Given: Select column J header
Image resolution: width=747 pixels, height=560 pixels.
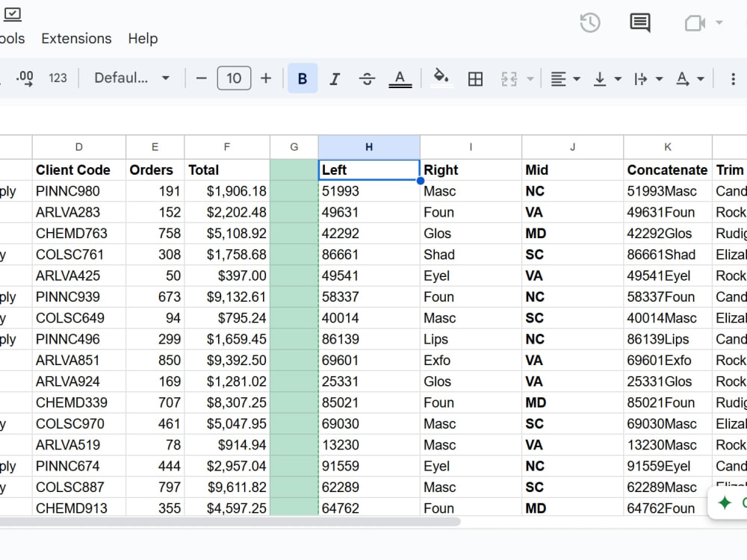Looking at the screenshot, I should [x=573, y=147].
